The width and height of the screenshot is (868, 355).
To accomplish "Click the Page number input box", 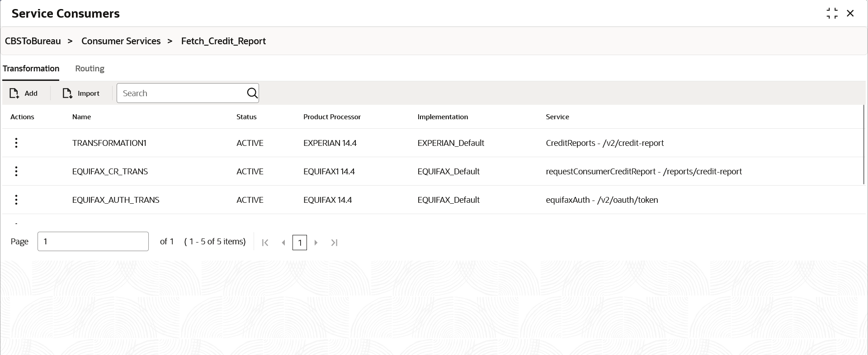I will [93, 242].
